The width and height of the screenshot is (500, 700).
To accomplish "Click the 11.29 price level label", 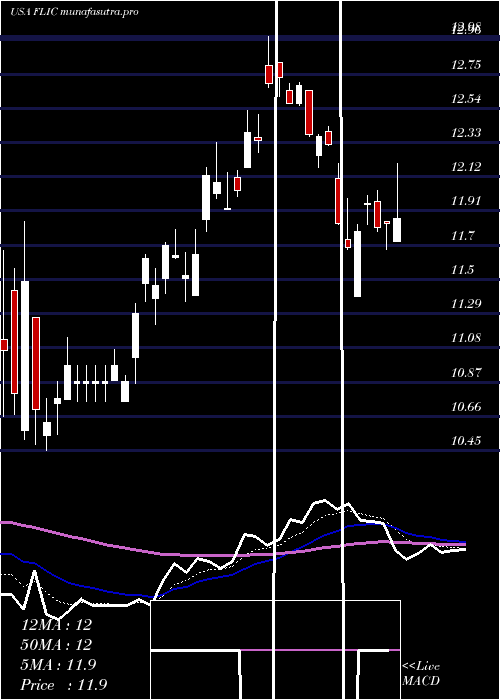I will coord(466,304).
